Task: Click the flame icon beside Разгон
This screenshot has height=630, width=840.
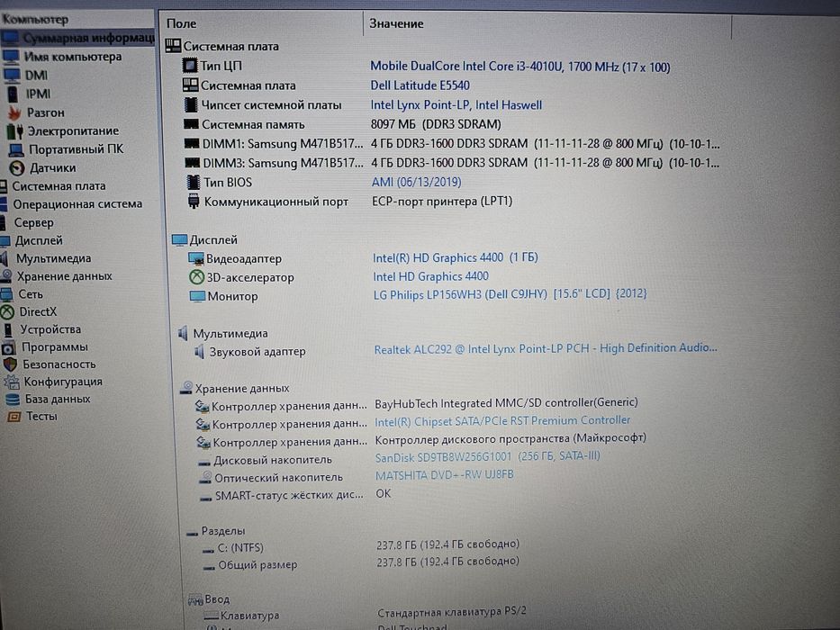Action: point(14,112)
